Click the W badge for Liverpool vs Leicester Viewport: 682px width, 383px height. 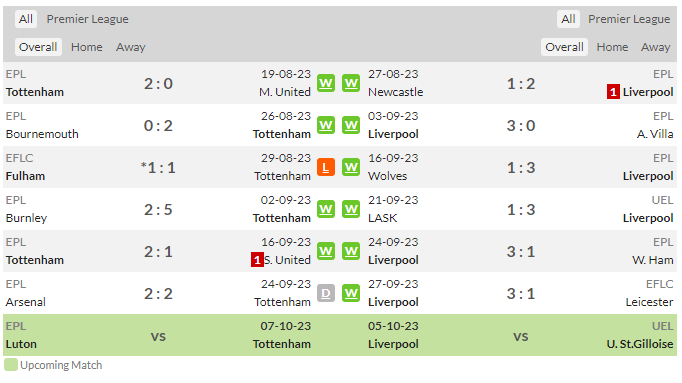351,293
